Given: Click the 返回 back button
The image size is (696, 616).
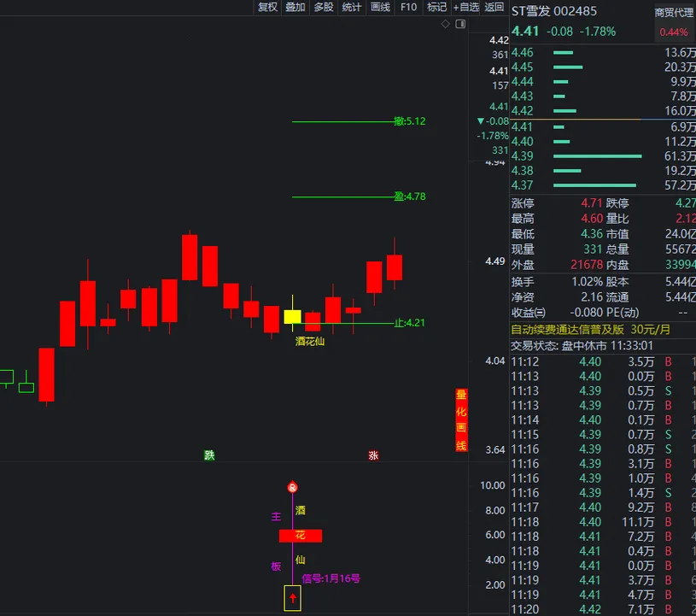Looking at the screenshot, I should click(494, 7).
